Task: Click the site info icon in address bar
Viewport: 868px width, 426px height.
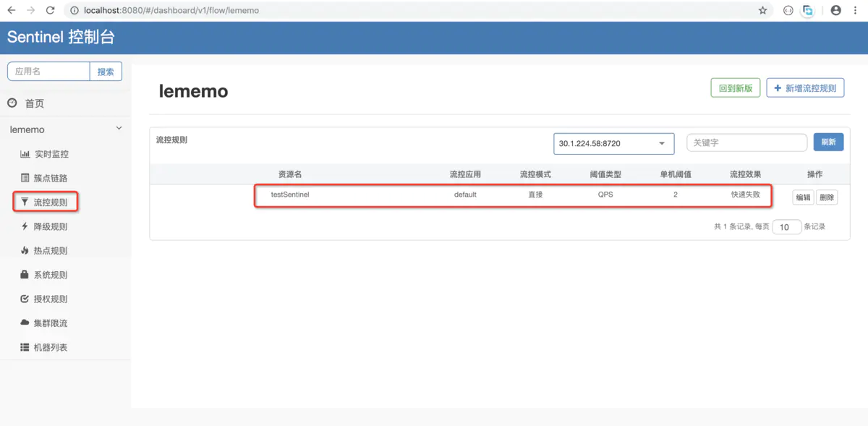Action: click(x=75, y=11)
